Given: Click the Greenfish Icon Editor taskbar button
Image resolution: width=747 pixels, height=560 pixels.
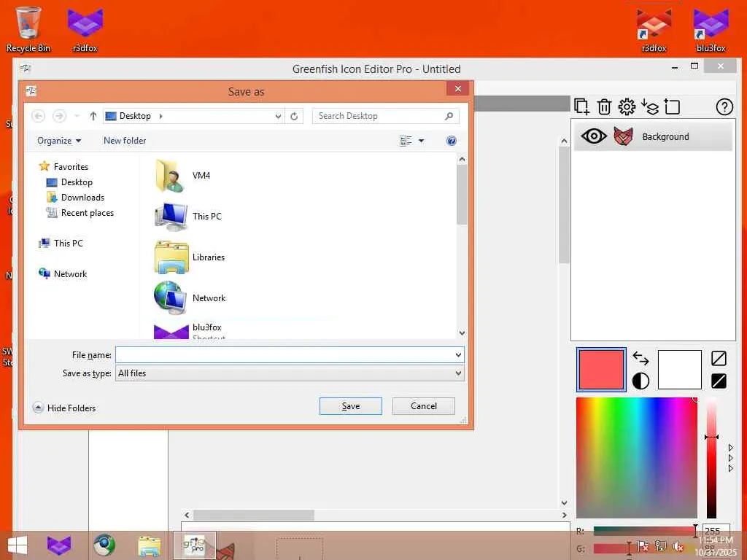Looking at the screenshot, I should 194,545.
